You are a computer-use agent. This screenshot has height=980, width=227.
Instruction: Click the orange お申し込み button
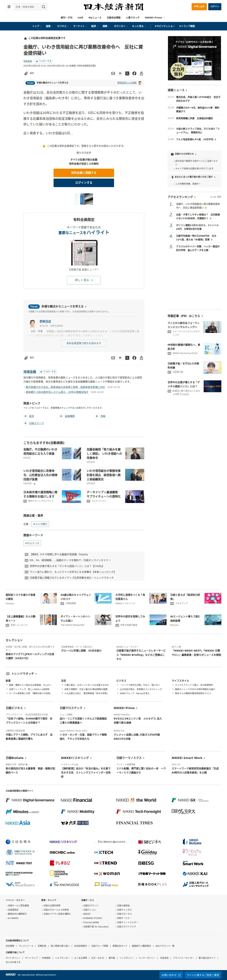coord(199,7)
